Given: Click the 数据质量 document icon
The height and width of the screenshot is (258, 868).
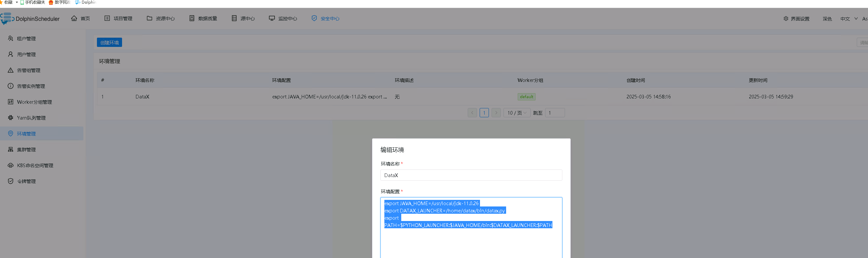Looking at the screenshot, I should (192, 18).
